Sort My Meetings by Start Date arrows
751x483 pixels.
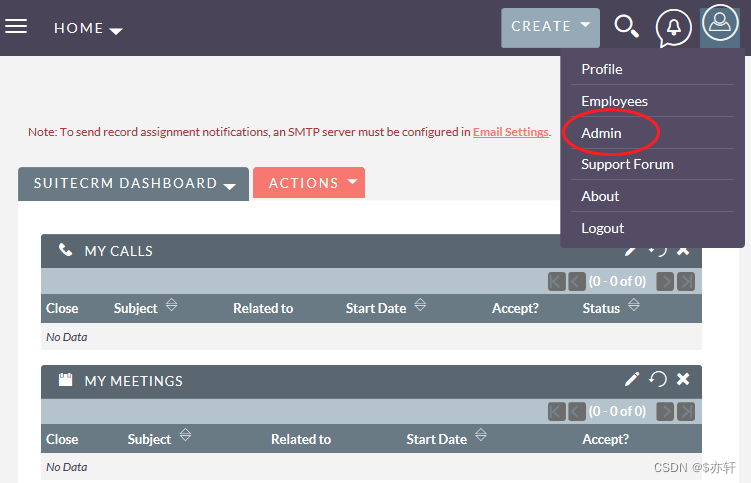tap(481, 435)
